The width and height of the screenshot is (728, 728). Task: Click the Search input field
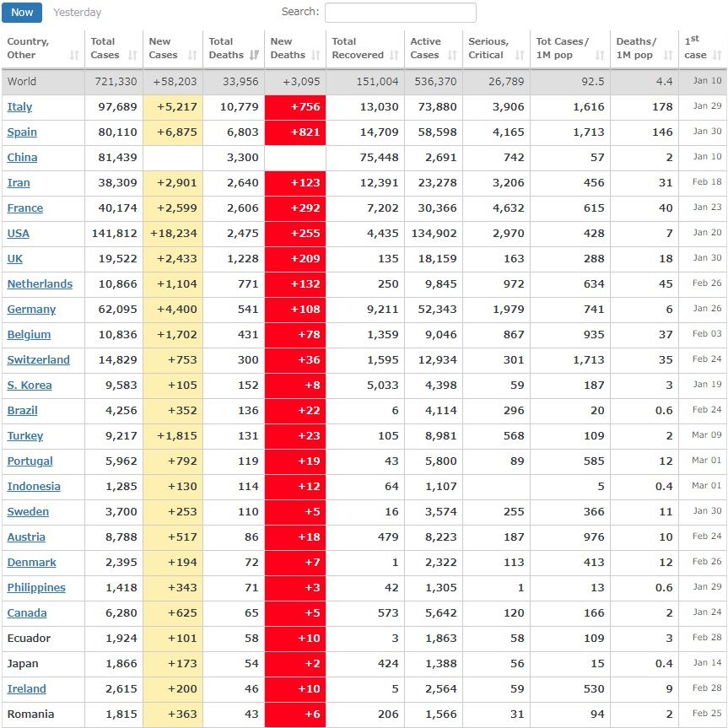coord(400,13)
